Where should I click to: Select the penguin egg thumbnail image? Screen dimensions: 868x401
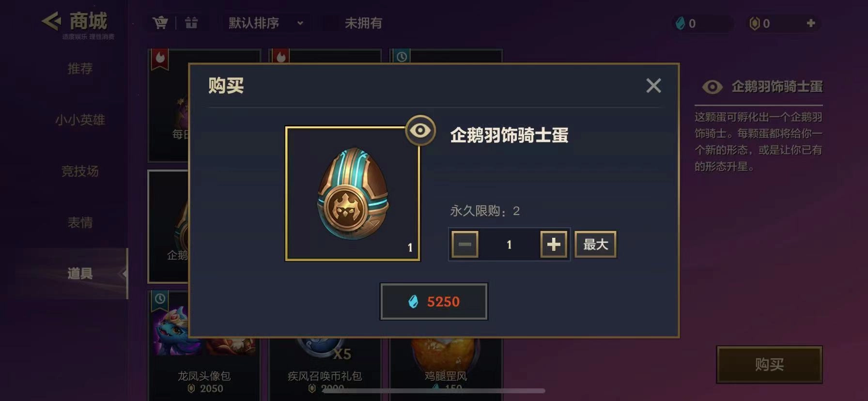tap(353, 194)
